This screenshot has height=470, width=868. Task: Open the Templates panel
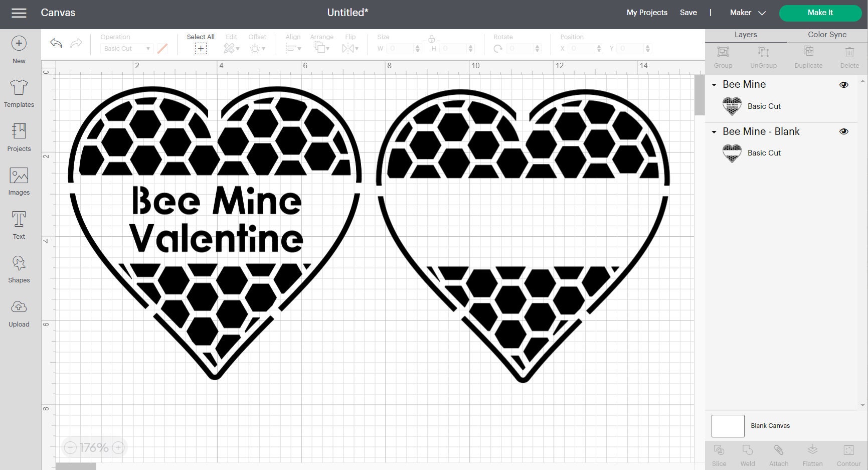[x=19, y=93]
